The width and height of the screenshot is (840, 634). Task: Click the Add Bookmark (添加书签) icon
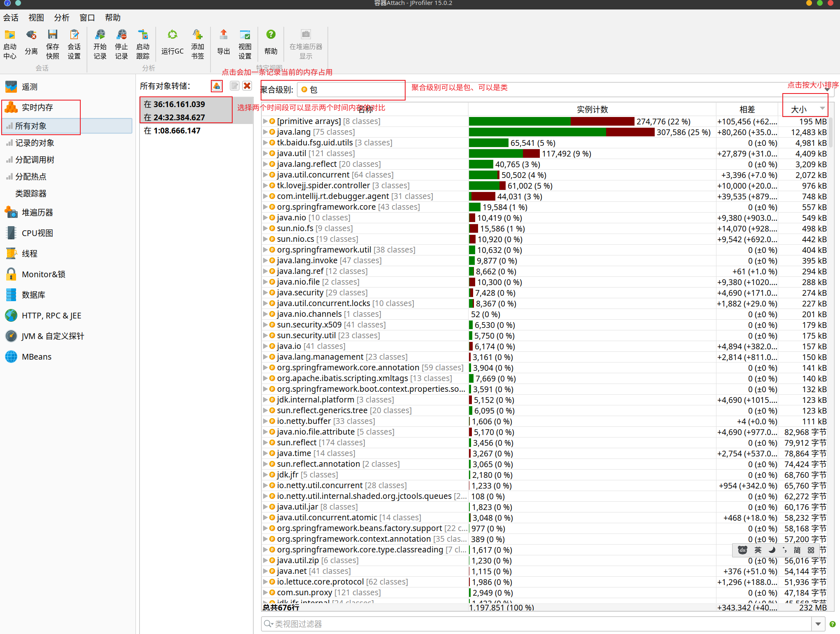pyautogui.click(x=197, y=35)
